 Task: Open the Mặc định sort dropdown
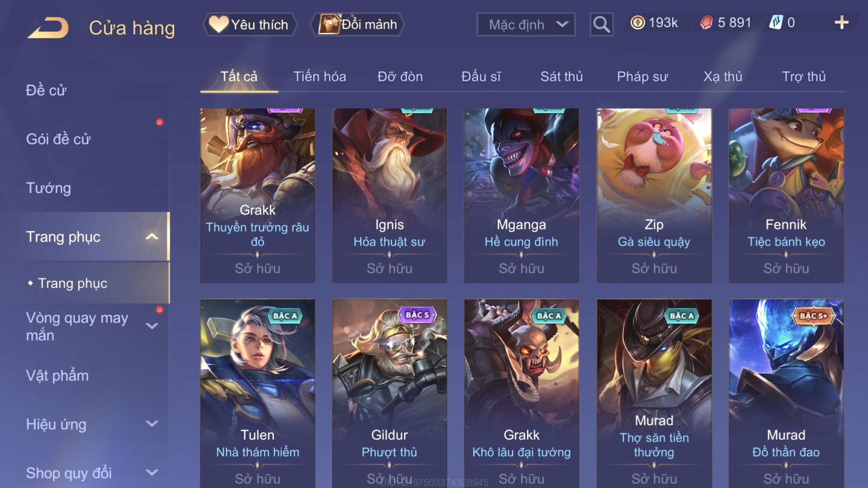click(x=526, y=24)
